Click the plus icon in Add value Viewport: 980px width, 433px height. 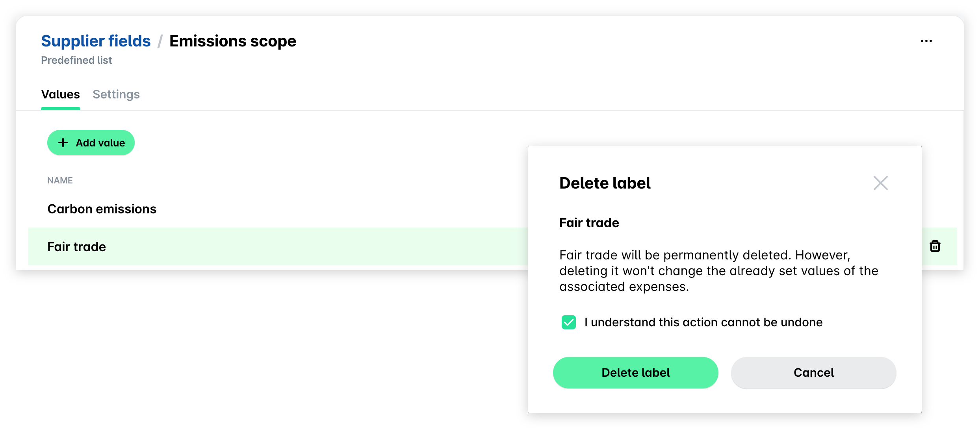tap(63, 142)
